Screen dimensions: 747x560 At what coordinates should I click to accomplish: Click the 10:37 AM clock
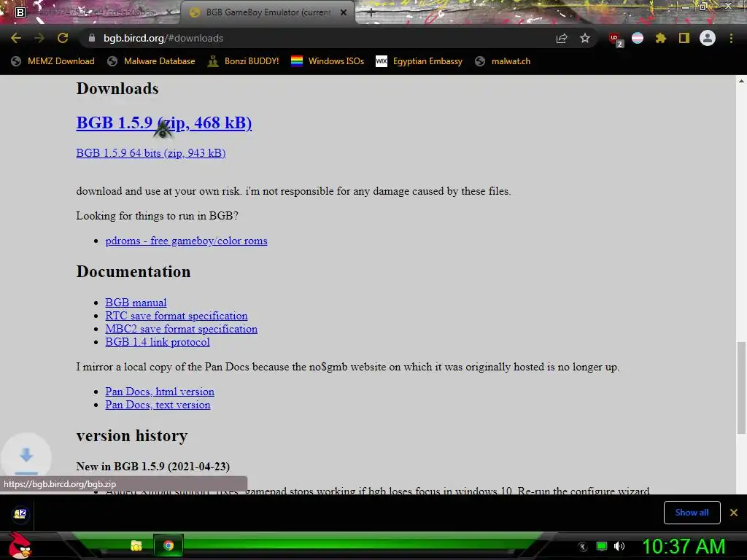pos(684,546)
